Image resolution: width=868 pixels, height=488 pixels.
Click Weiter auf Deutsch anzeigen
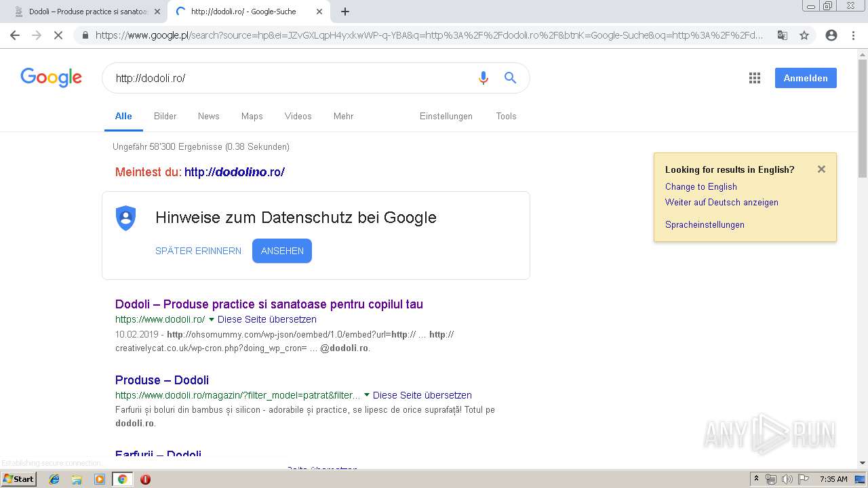coord(722,202)
